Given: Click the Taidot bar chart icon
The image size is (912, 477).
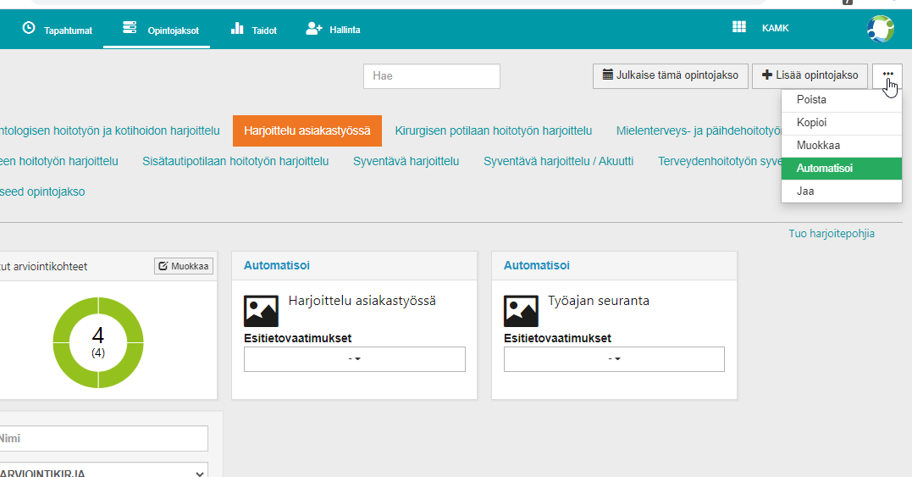Looking at the screenshot, I should [x=237, y=29].
